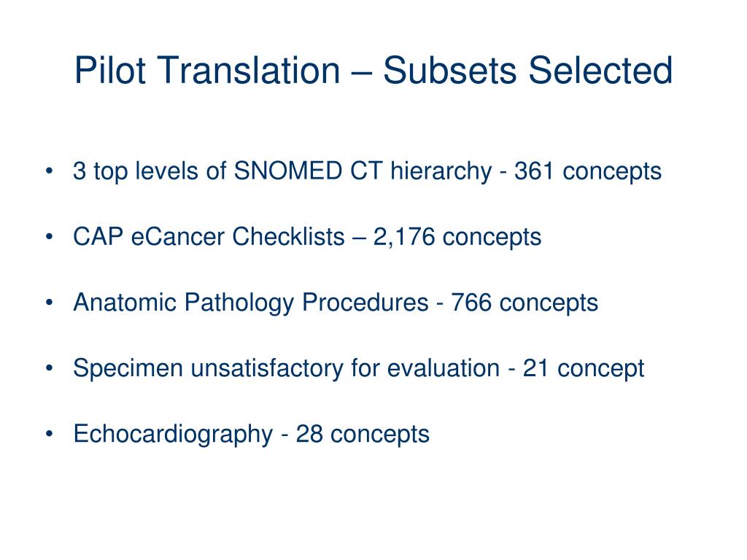Click the '2,176 concepts' text

(457, 237)
